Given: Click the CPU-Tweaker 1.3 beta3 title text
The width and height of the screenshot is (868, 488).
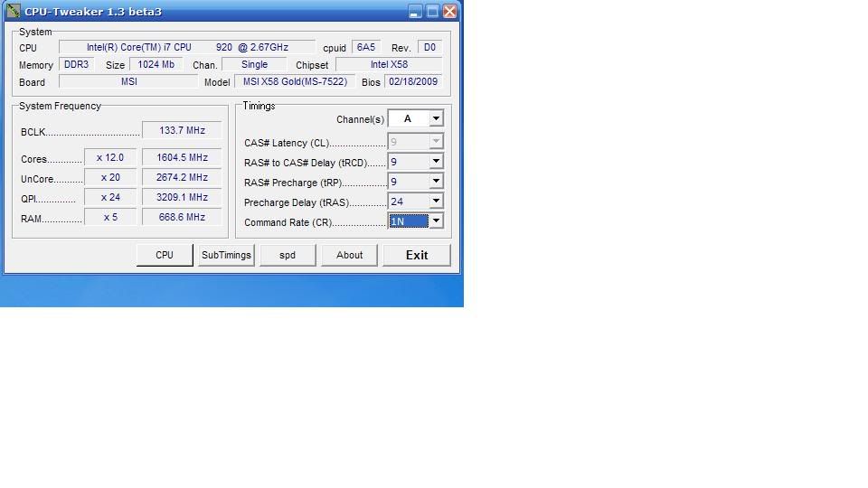Looking at the screenshot, I should coord(93,12).
